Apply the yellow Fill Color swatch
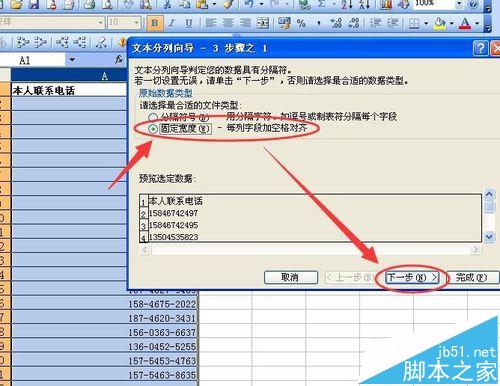Screen dimensions: 500x386 pos(440,23)
